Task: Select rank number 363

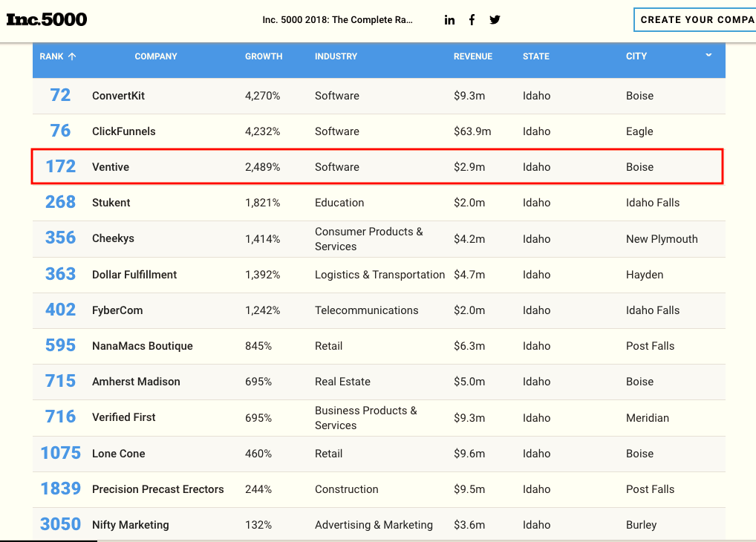Action: click(60, 274)
